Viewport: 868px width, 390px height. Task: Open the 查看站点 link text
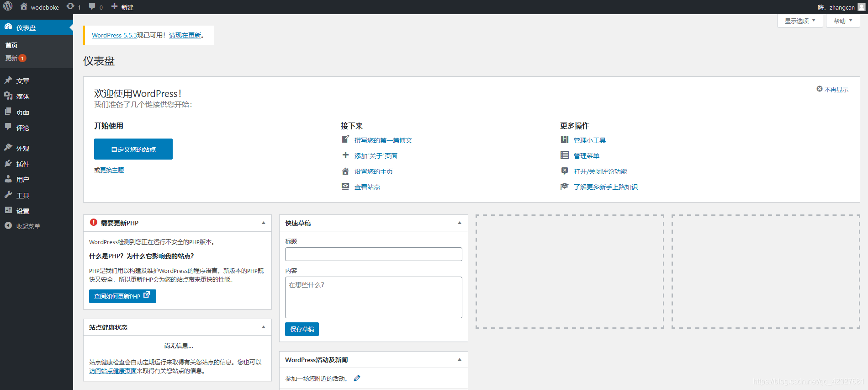click(367, 187)
